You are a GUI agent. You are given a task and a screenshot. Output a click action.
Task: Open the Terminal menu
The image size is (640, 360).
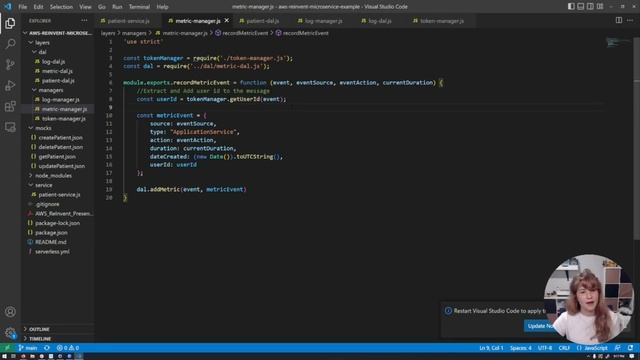click(139, 7)
